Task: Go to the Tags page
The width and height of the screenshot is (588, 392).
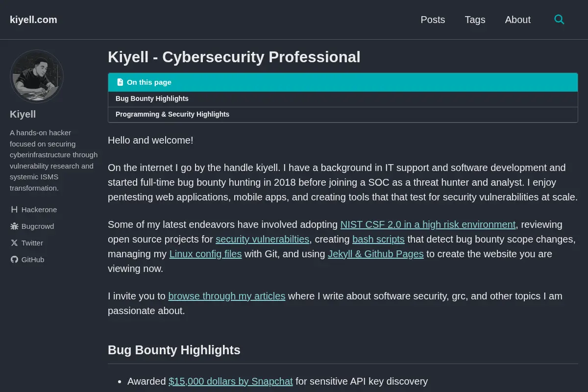Action: tap(475, 20)
